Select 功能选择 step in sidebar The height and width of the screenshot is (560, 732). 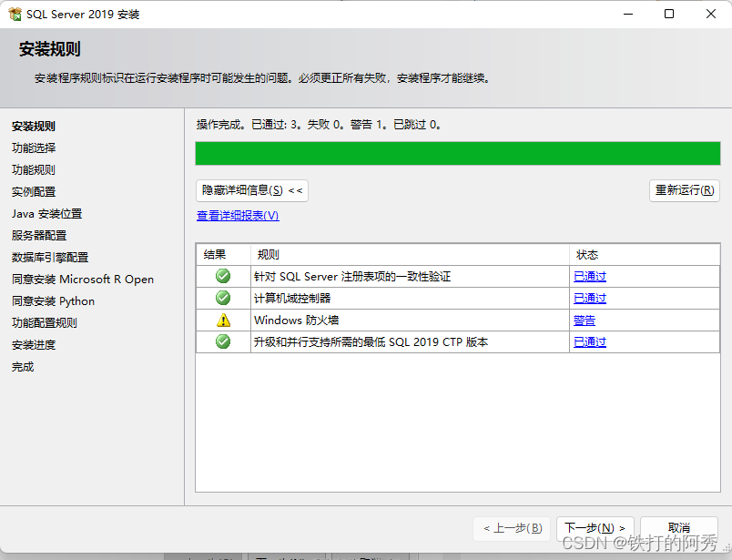34,148
